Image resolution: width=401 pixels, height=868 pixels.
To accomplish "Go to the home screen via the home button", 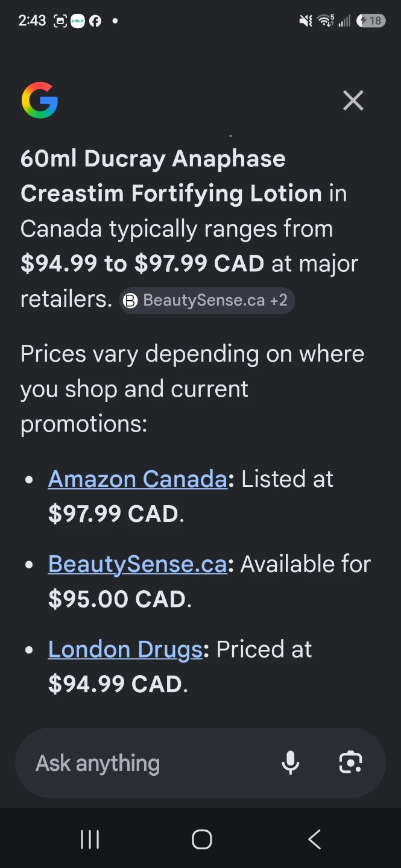I will [201, 839].
